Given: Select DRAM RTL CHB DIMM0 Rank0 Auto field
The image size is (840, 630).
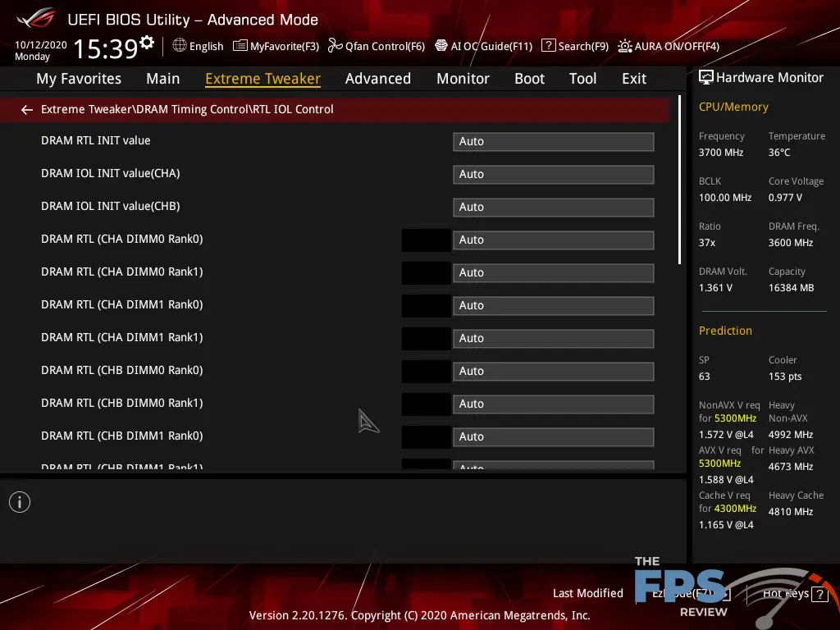Looking at the screenshot, I should [x=554, y=372].
